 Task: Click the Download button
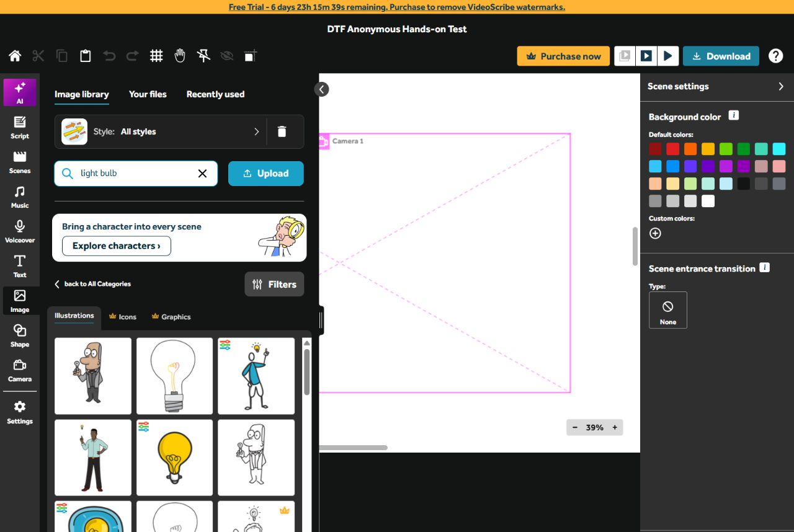point(721,56)
